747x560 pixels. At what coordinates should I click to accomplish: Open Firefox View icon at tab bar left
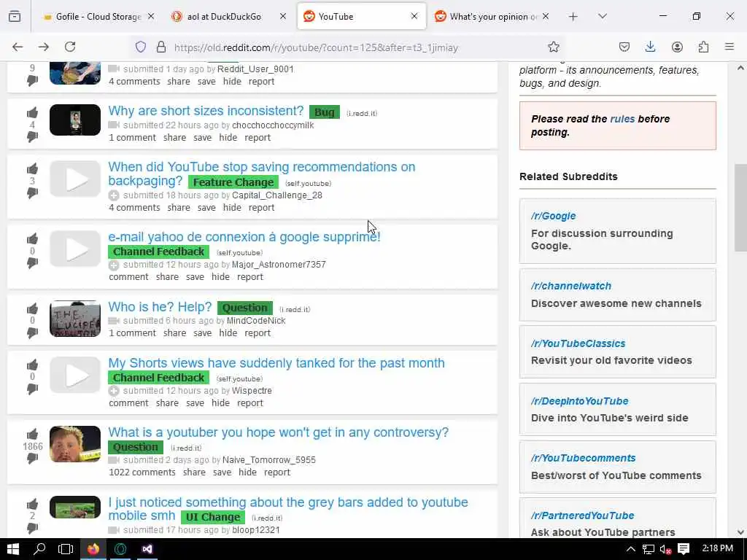(x=15, y=16)
